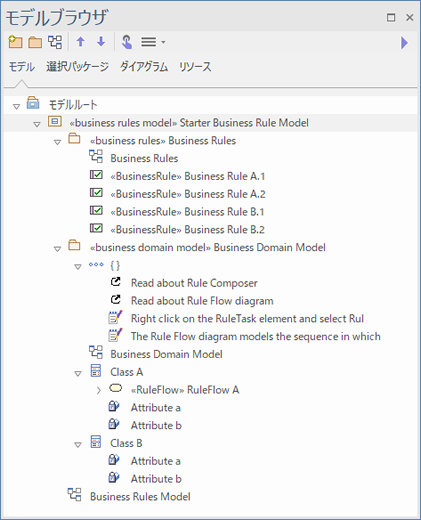The width and height of the screenshot is (421, 520).
Task: Move selected item down with blue arrow
Action: pos(101,42)
